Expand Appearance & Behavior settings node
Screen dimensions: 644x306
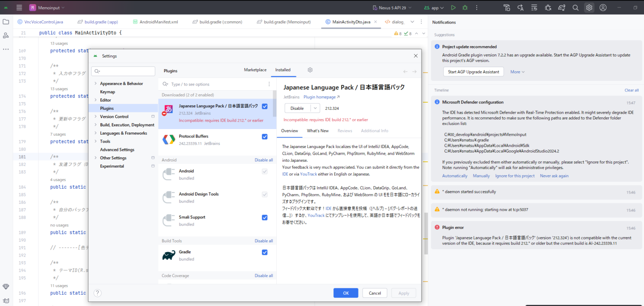[x=96, y=84]
